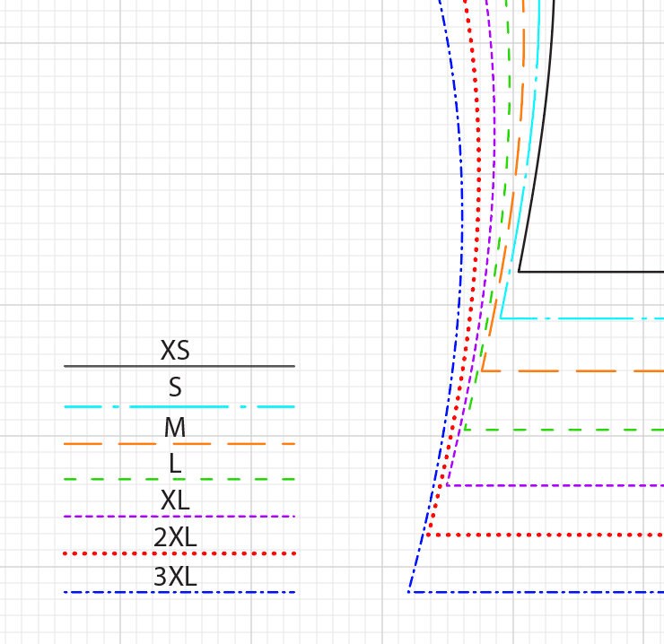Click the XL label in the legend
The height and width of the screenshot is (644, 664).
(x=175, y=500)
